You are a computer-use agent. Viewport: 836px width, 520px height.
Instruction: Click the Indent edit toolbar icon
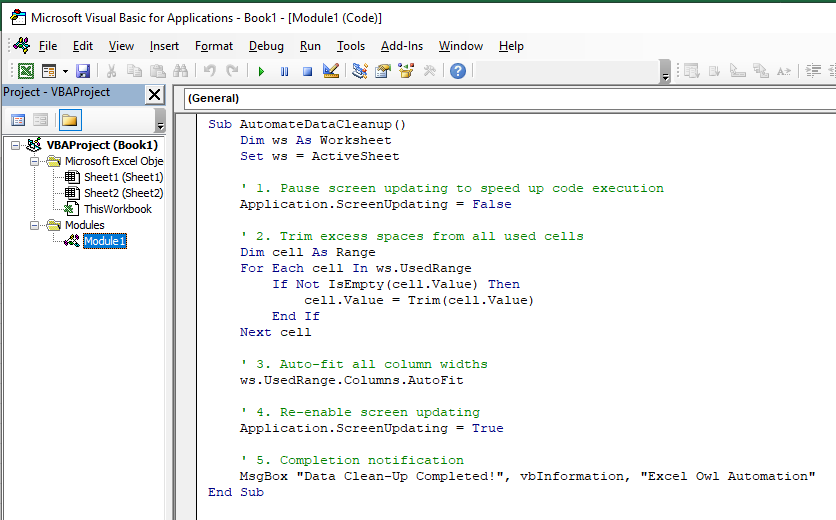[813, 71]
